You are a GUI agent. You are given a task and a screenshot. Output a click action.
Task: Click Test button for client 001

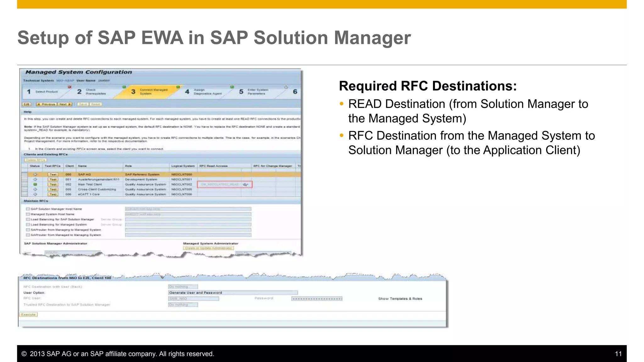pos(53,179)
